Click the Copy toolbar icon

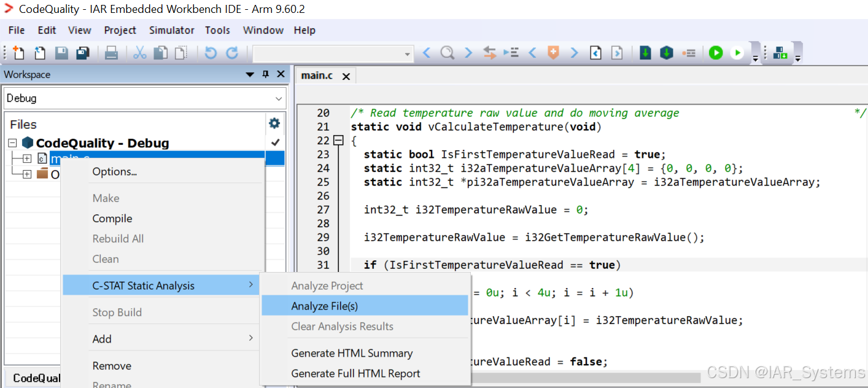(x=161, y=53)
